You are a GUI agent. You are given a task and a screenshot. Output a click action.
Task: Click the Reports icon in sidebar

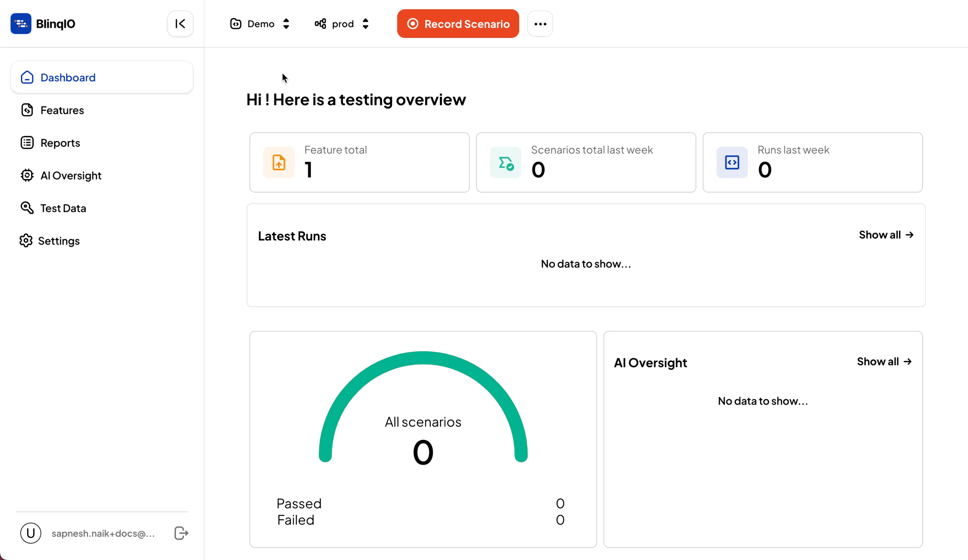[27, 143]
